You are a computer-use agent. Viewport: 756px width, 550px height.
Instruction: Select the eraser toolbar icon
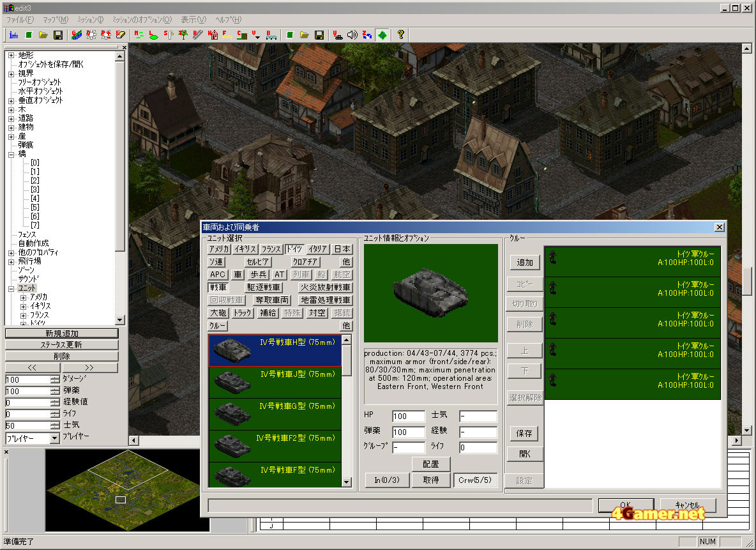click(x=121, y=34)
